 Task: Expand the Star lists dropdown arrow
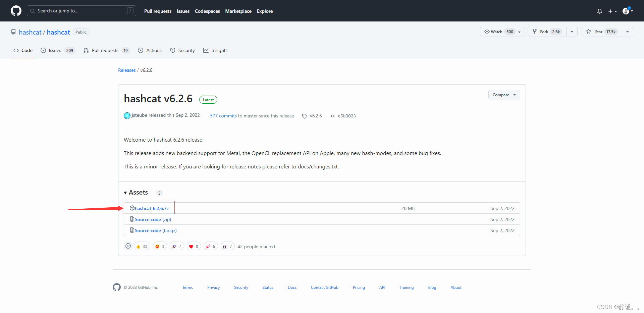click(628, 32)
